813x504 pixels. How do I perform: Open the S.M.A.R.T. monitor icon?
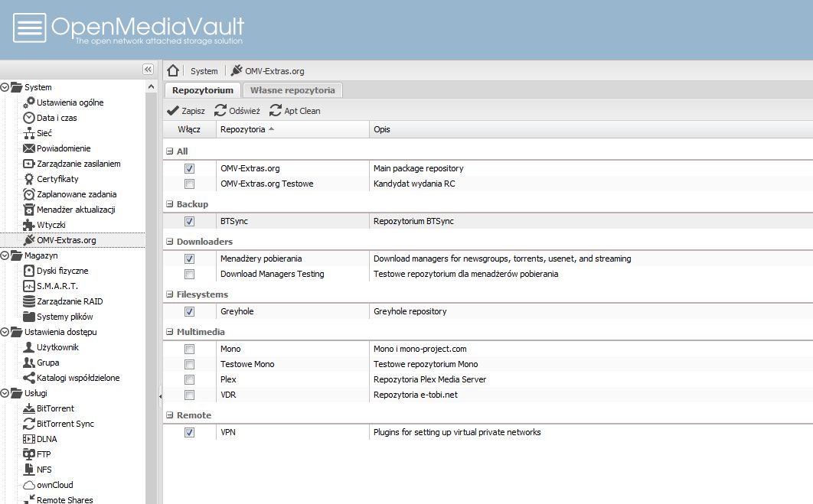29,286
